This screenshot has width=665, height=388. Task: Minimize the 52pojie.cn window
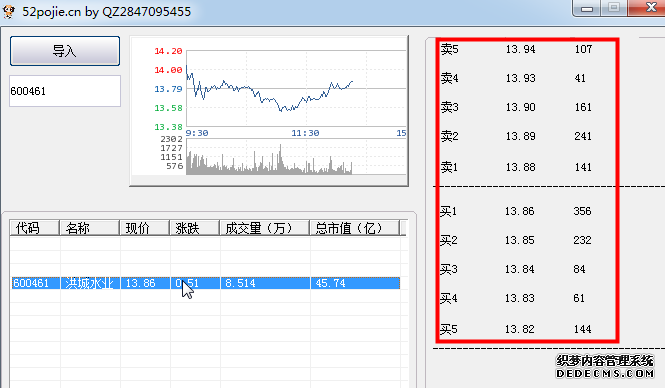point(587,8)
